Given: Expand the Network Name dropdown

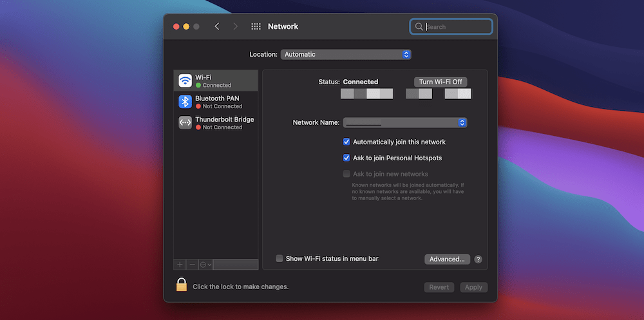Looking at the screenshot, I should coord(404,122).
